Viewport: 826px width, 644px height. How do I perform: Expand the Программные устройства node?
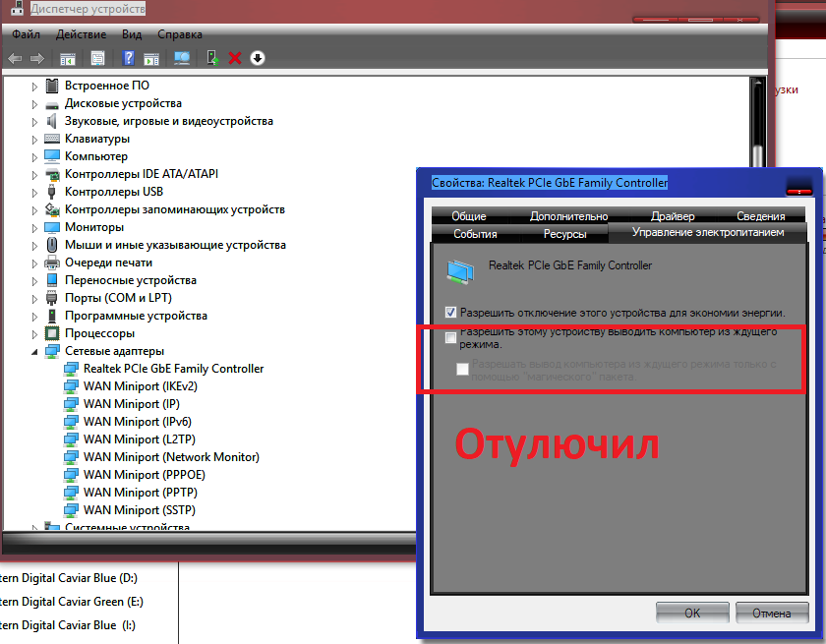pyautogui.click(x=34, y=317)
